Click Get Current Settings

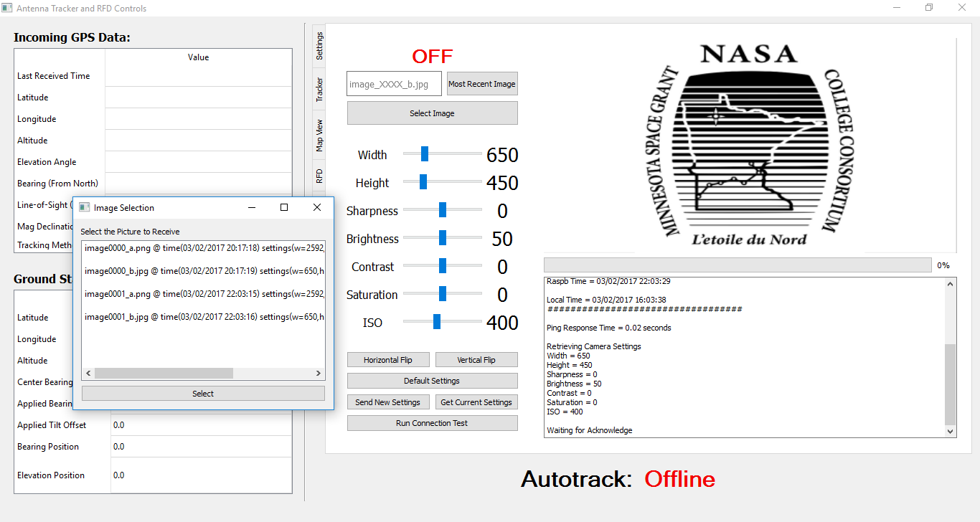[476, 402]
